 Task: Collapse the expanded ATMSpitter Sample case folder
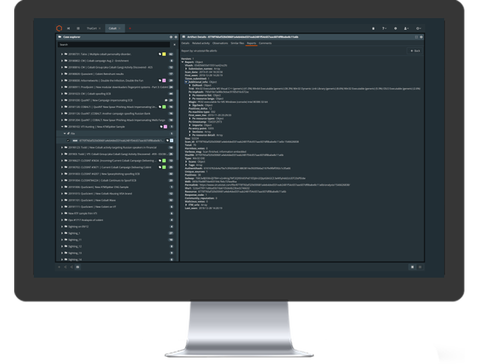click(62, 127)
